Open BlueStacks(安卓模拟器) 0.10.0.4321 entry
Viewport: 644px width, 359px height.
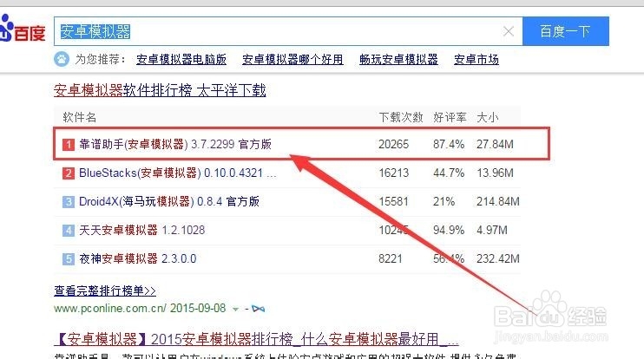(177, 173)
